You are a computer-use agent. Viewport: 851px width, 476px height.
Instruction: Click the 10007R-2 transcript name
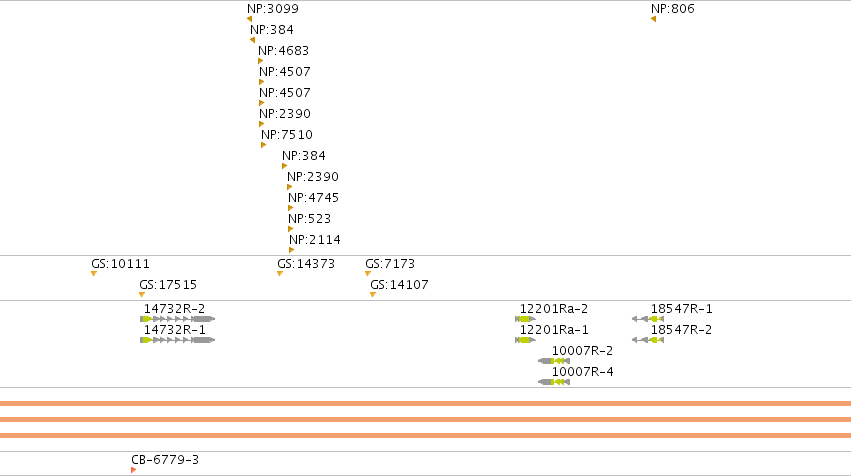[x=583, y=351]
